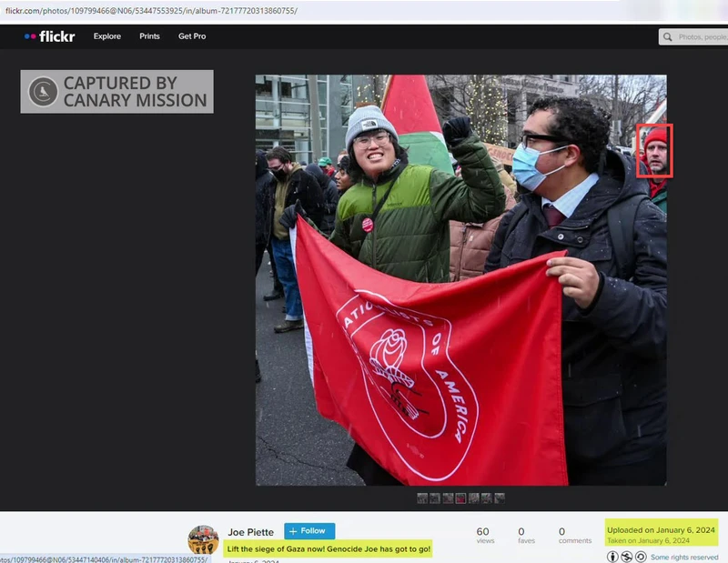Viewport: 728px width, 563px height.
Task: Click the main protest photo
Action: [x=461, y=280]
